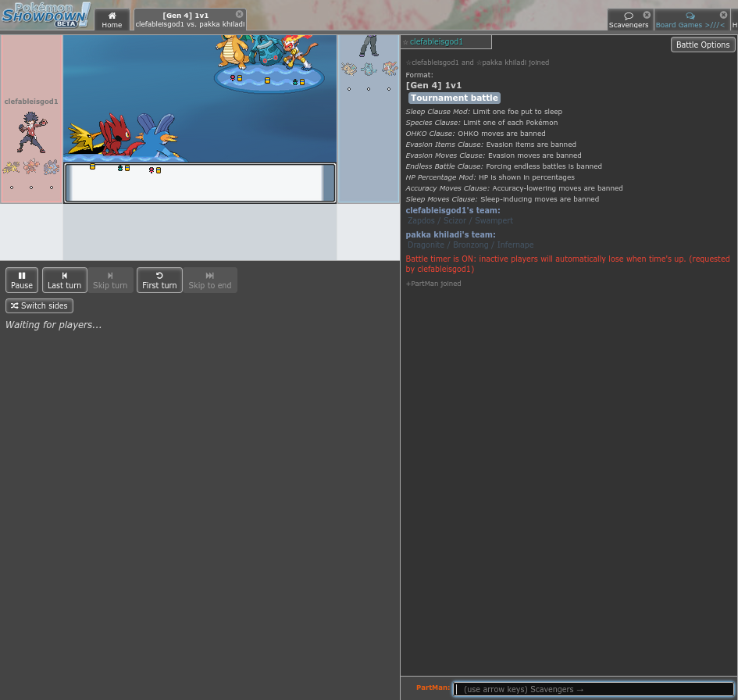Click the Species Clause rule line

click(x=482, y=123)
